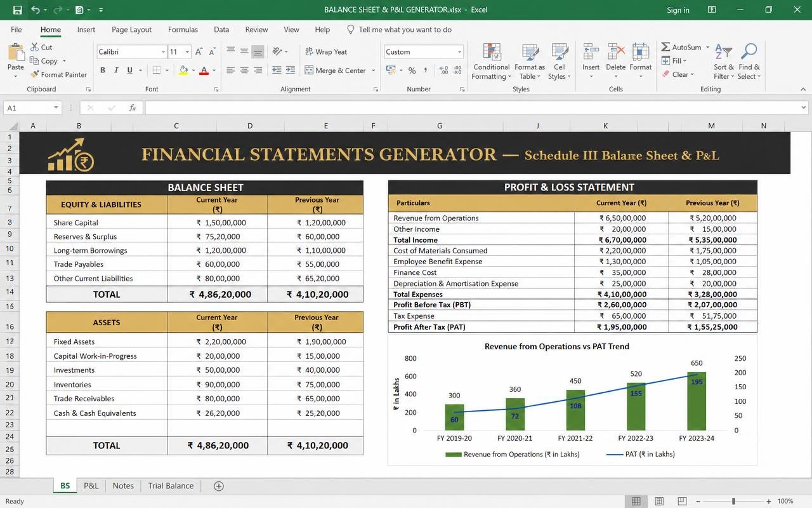Align text to the left
The height and width of the screenshot is (508, 812).
[230, 70]
